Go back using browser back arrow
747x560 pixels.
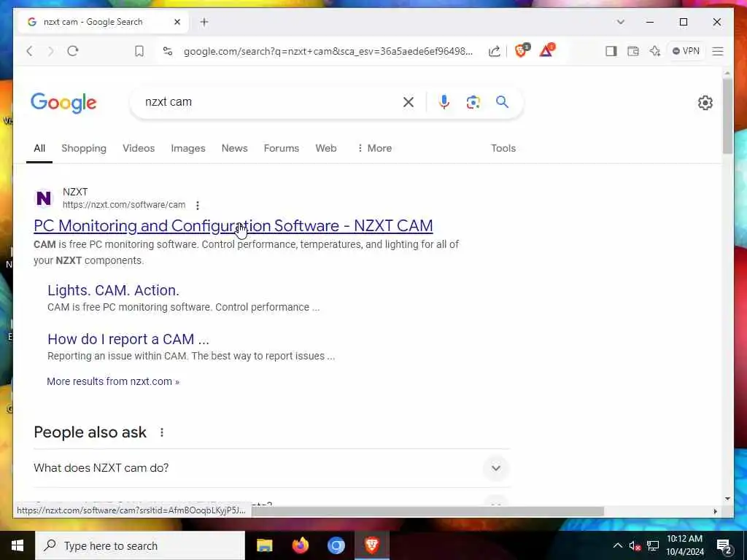point(29,51)
